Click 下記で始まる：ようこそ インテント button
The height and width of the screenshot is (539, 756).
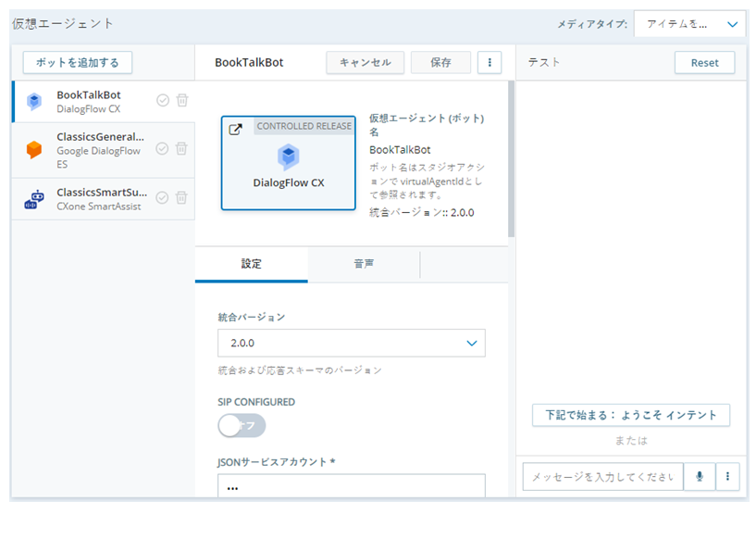[631, 415]
